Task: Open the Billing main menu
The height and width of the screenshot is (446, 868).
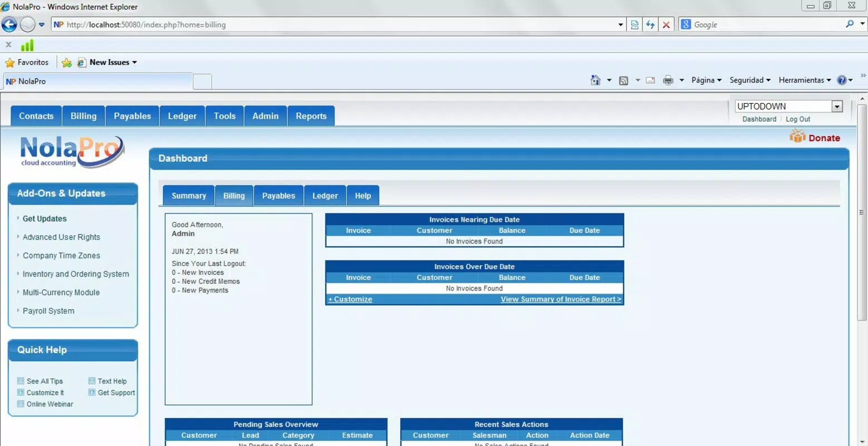Action: [84, 116]
